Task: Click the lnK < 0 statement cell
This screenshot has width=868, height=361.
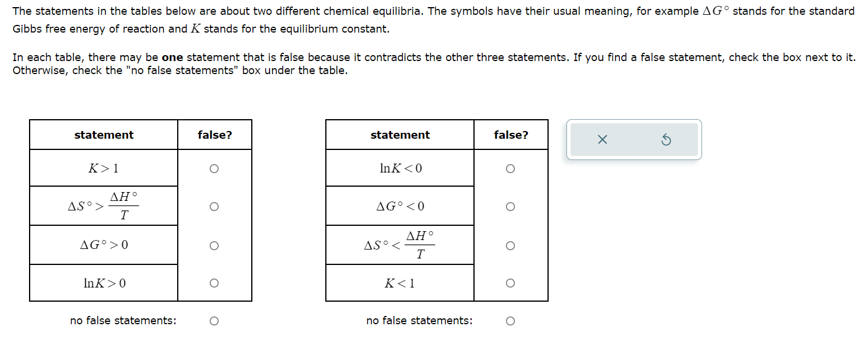Action: pos(400,168)
